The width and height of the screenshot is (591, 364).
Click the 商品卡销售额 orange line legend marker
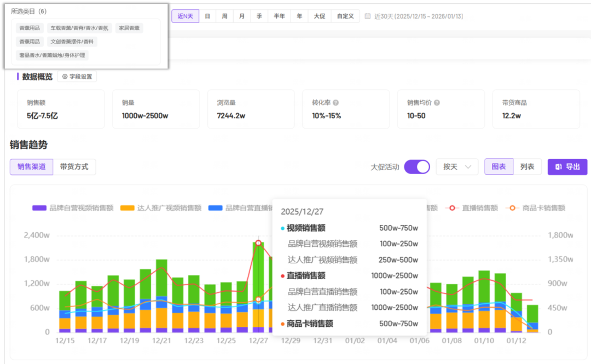click(x=512, y=208)
